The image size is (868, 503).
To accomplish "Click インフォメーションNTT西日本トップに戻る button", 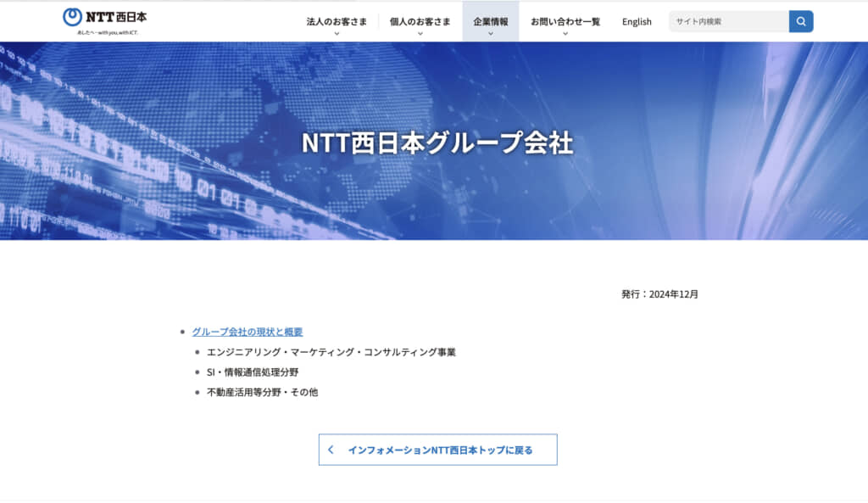I will [438, 450].
